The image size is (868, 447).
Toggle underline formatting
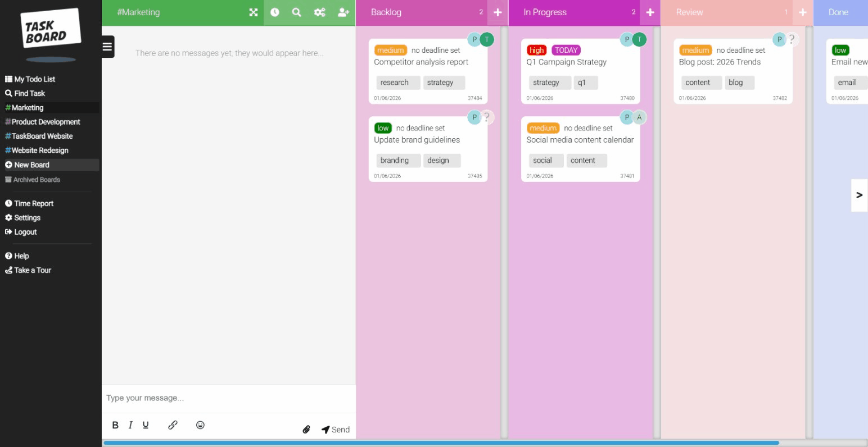tap(145, 425)
